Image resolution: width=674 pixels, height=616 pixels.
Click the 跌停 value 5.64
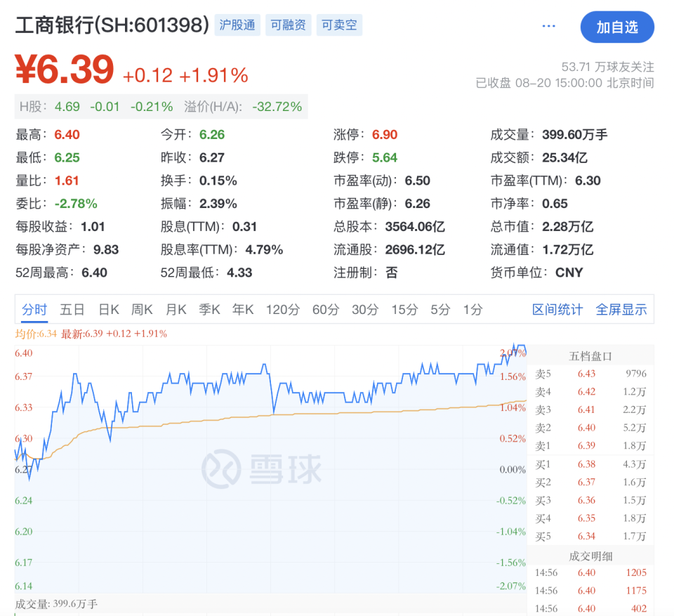(385, 157)
